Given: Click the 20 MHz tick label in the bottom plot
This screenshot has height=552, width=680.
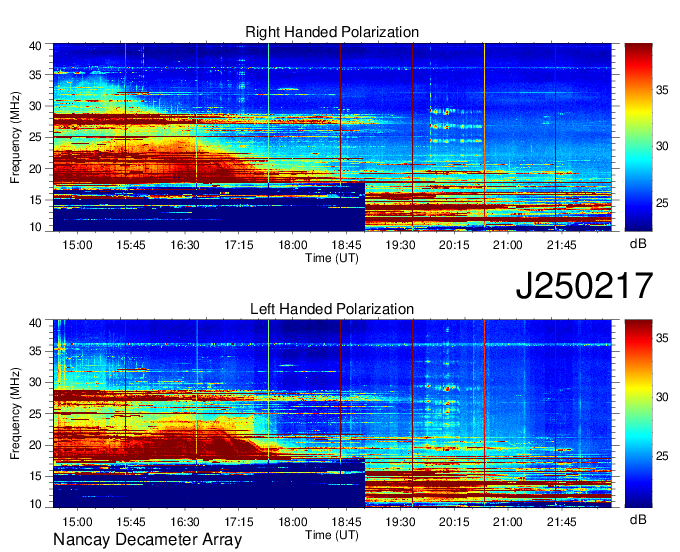Looking at the screenshot, I should [x=35, y=445].
